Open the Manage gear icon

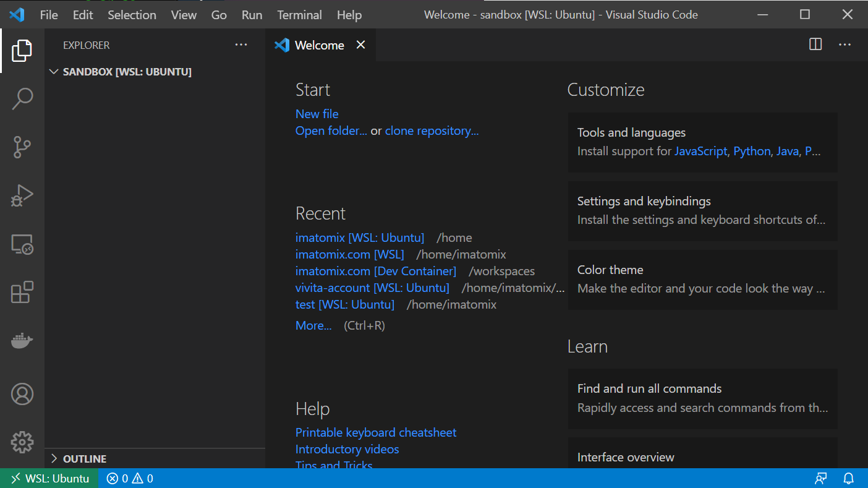click(22, 442)
